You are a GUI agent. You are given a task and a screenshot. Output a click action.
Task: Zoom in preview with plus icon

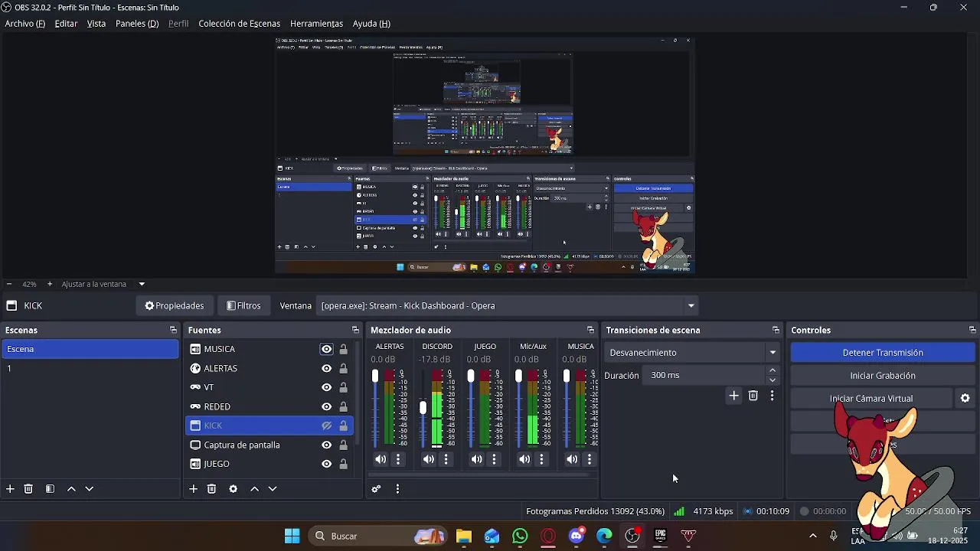(50, 284)
